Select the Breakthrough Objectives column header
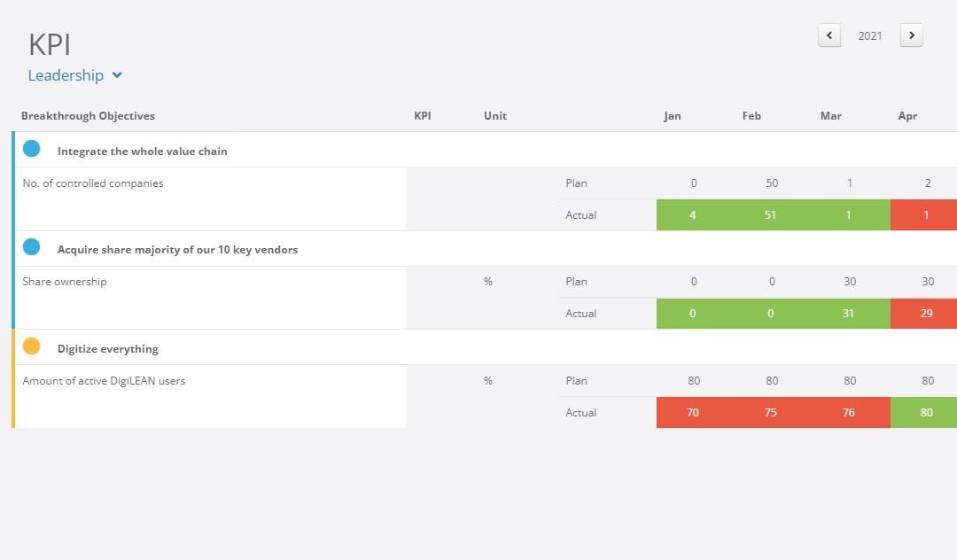This screenshot has height=560, width=957. tap(88, 115)
